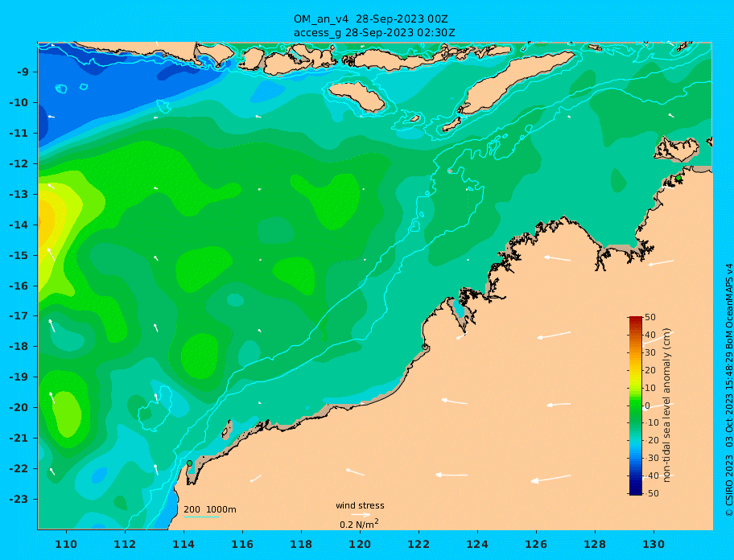
Task: Click the latitude label "-15"
Action: [19, 255]
